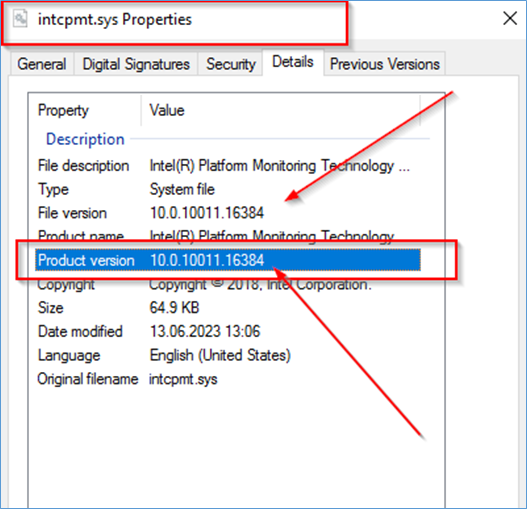Viewport: 527px width, 509px height.
Task: Click the Description group heading
Action: (x=85, y=139)
